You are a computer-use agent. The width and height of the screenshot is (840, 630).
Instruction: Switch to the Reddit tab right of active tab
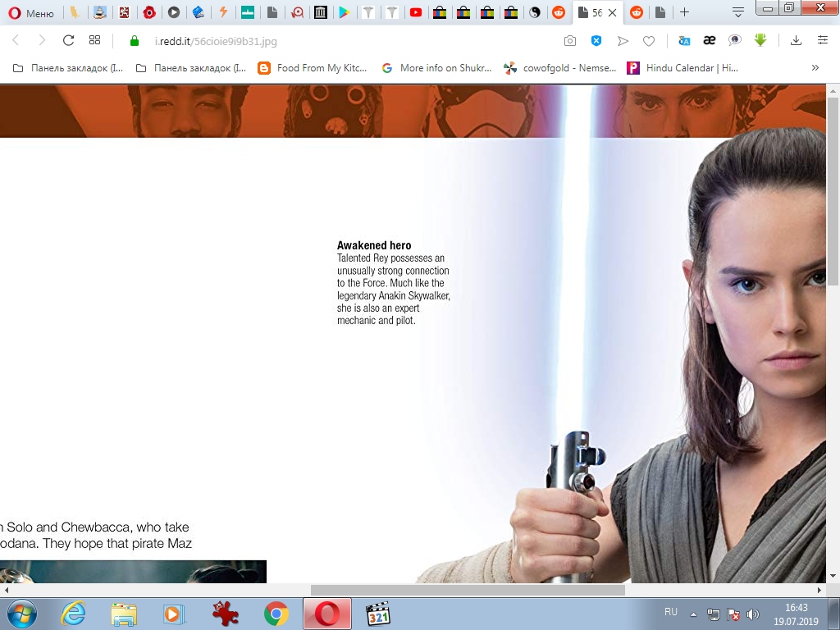[x=637, y=12]
